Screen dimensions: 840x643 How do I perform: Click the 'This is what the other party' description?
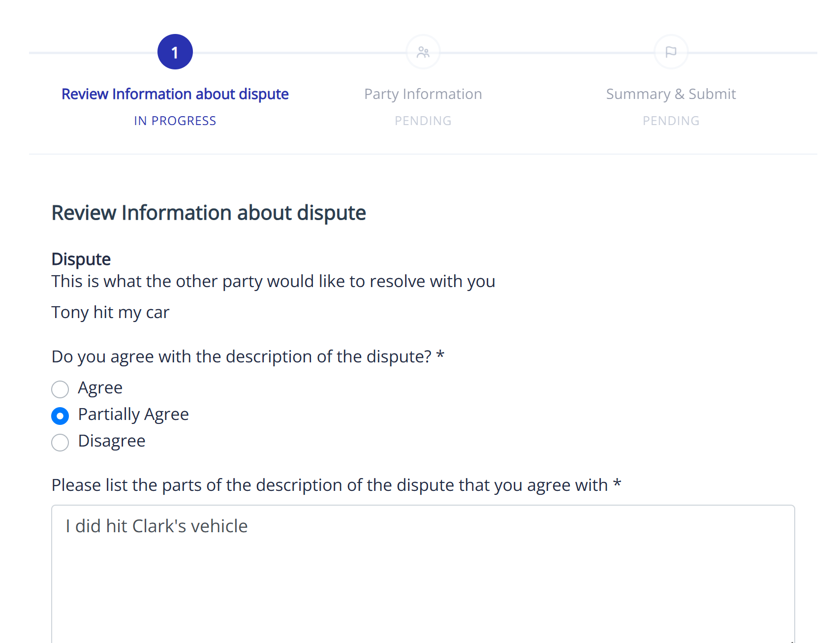coord(273,281)
